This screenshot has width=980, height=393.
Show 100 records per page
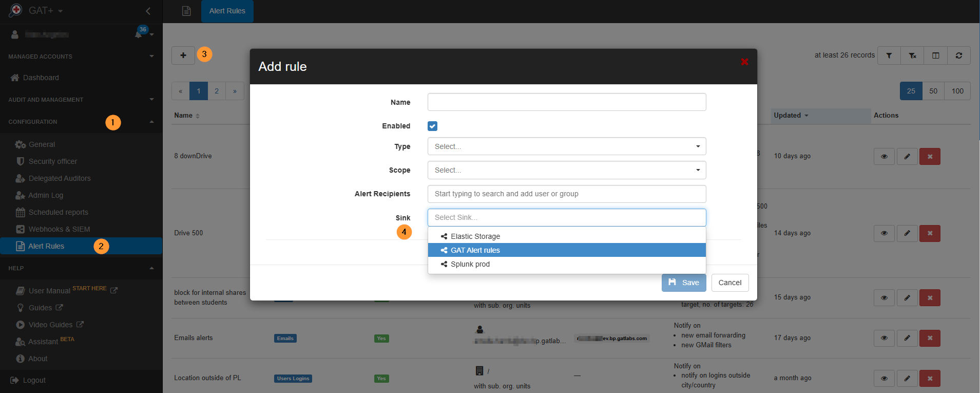tap(957, 91)
